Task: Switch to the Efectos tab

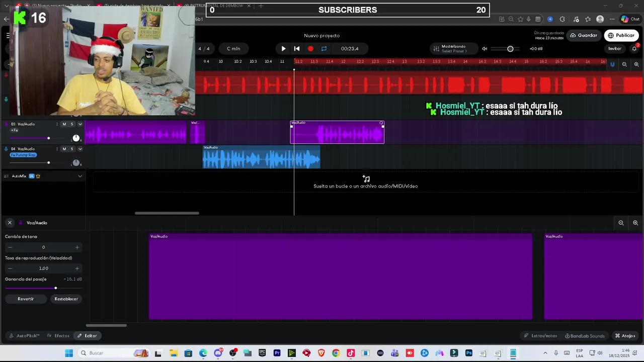Action: (58, 336)
